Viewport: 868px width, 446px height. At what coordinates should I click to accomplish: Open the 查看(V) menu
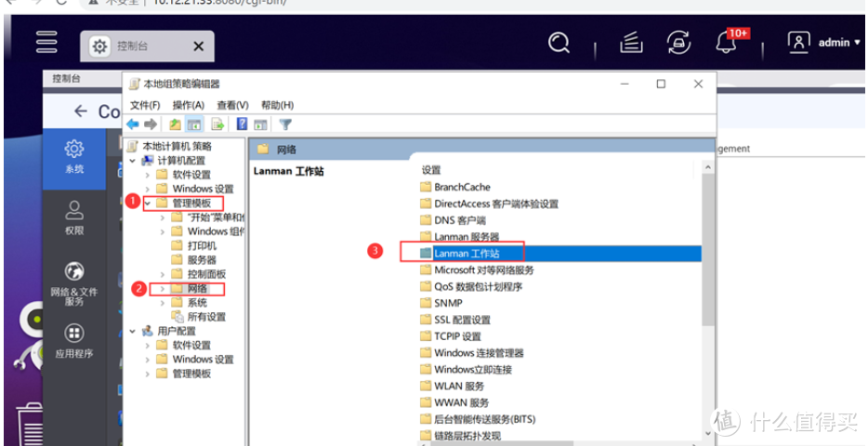point(232,105)
